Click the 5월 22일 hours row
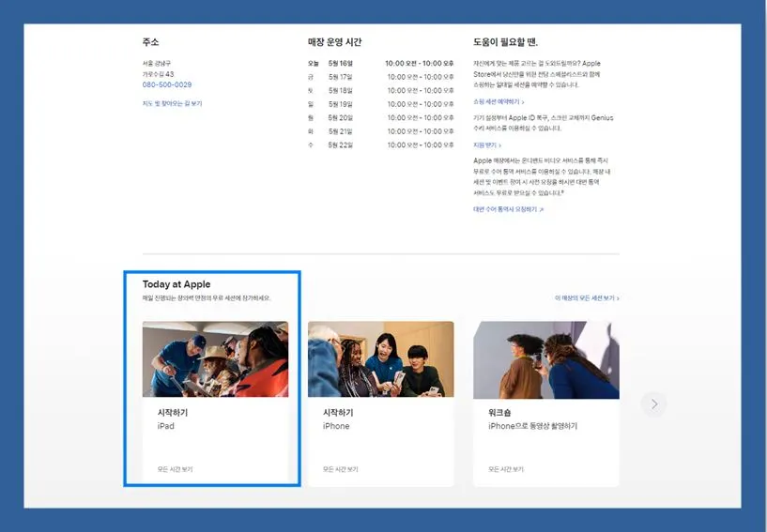Image resolution: width=767 pixels, height=532 pixels. [x=380, y=145]
